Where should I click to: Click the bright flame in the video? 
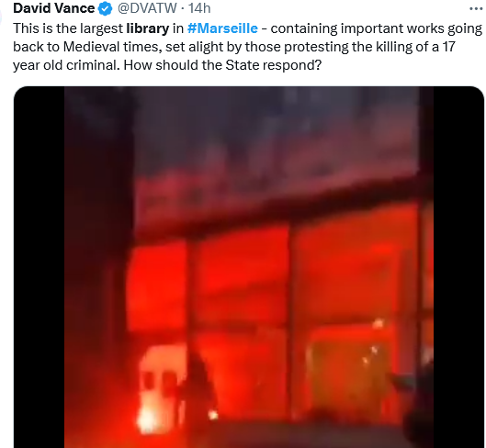click(146, 420)
